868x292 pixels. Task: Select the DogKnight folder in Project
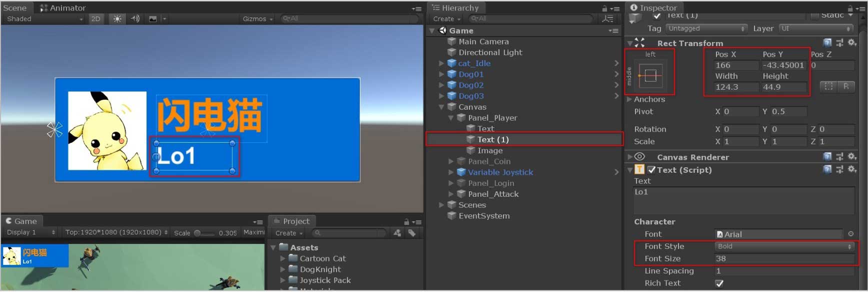pos(320,269)
